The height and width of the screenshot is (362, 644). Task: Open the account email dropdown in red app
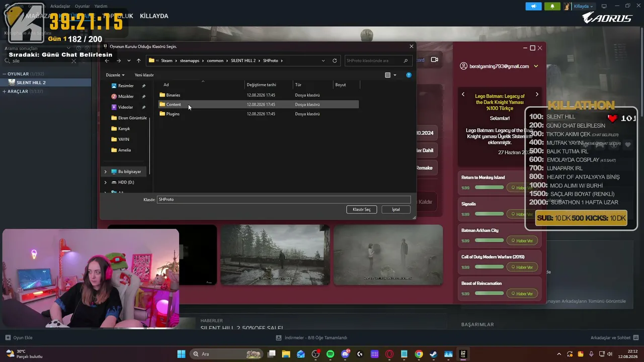tap(536, 66)
